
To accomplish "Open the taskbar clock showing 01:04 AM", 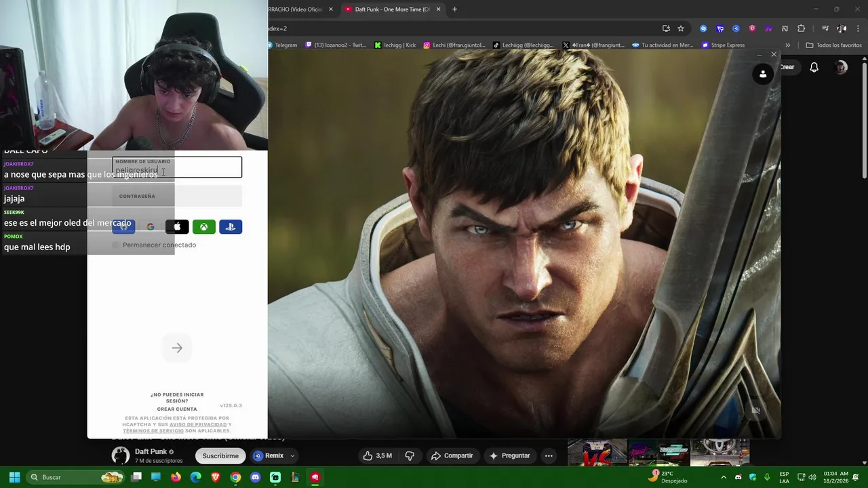I will (x=835, y=477).
